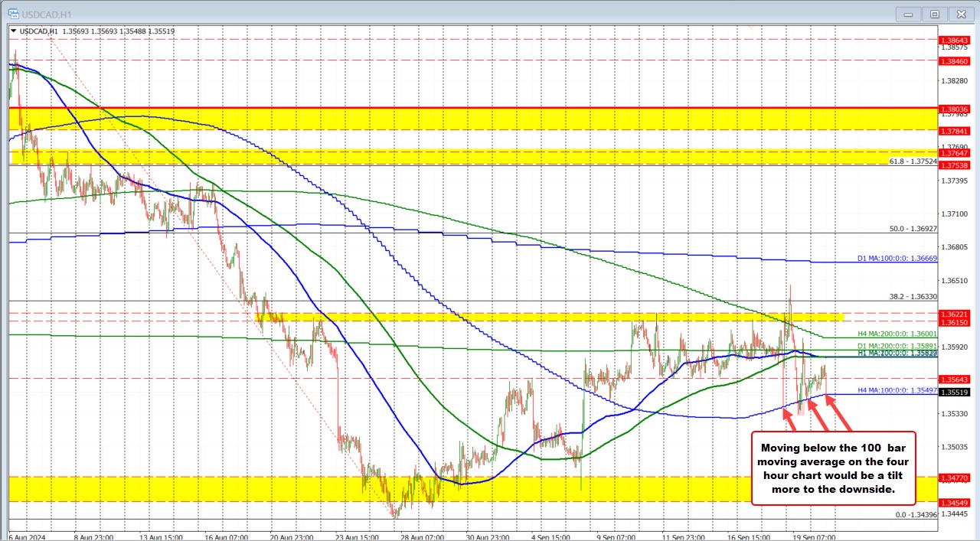Viewport: 980px width, 541px height.
Task: Click the 6 Aug 2024 time axis label
Action: [x=28, y=537]
